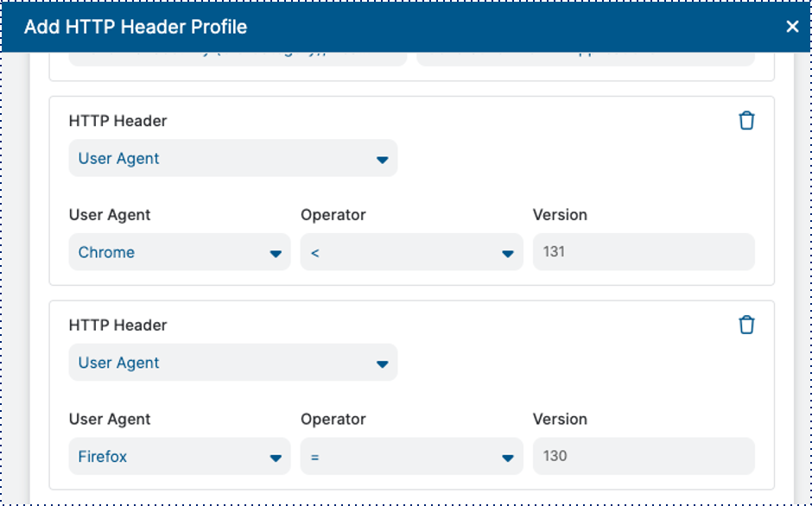Click the caret arrow on the Firefox dropdown

[276, 458]
